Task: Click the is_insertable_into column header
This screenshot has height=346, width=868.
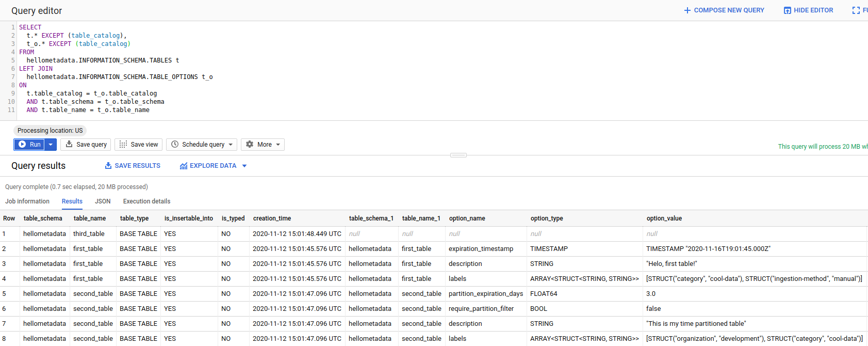Action: 189,218
